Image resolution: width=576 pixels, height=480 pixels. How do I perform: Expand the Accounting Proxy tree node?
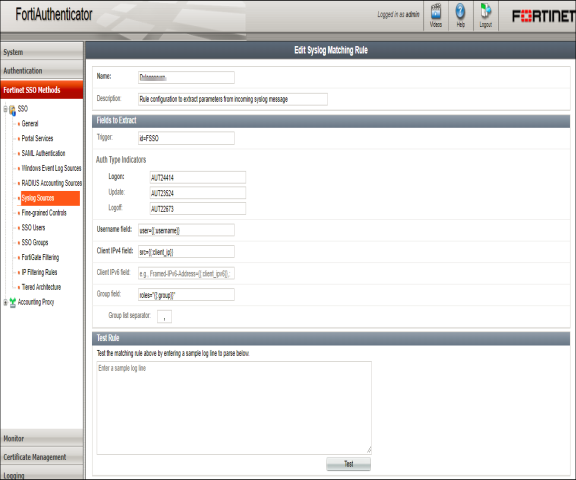[5, 302]
